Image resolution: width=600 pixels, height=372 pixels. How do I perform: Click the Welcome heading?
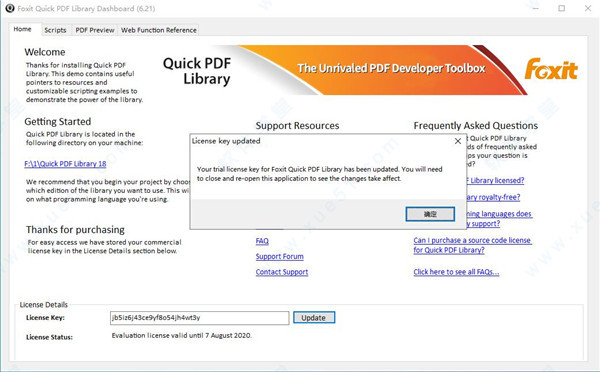pyautogui.click(x=45, y=52)
